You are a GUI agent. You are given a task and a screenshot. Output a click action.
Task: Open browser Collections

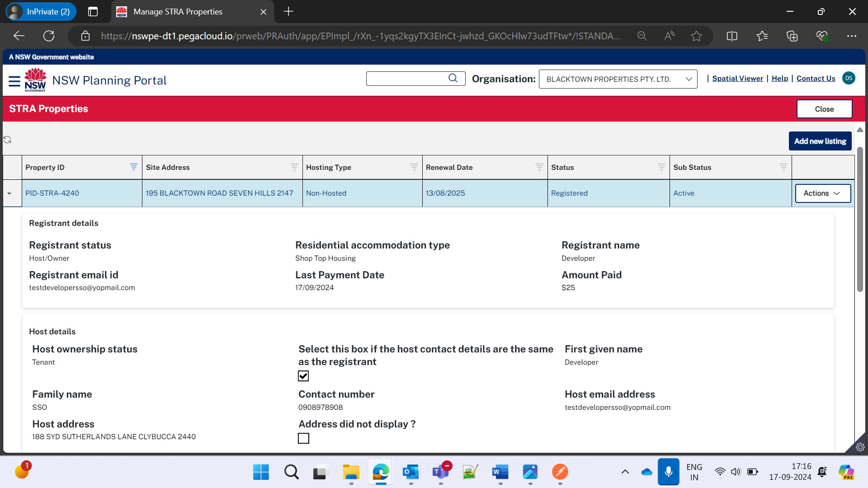click(x=792, y=36)
